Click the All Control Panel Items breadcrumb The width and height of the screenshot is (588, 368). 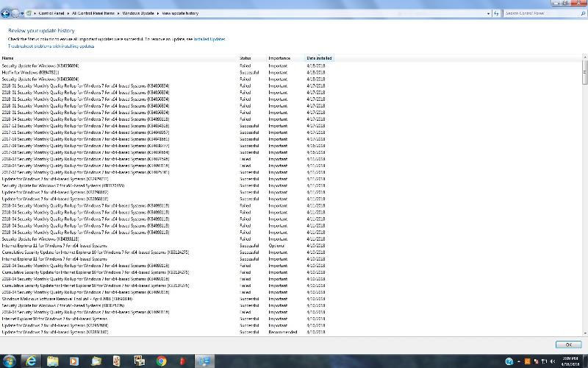[93, 13]
